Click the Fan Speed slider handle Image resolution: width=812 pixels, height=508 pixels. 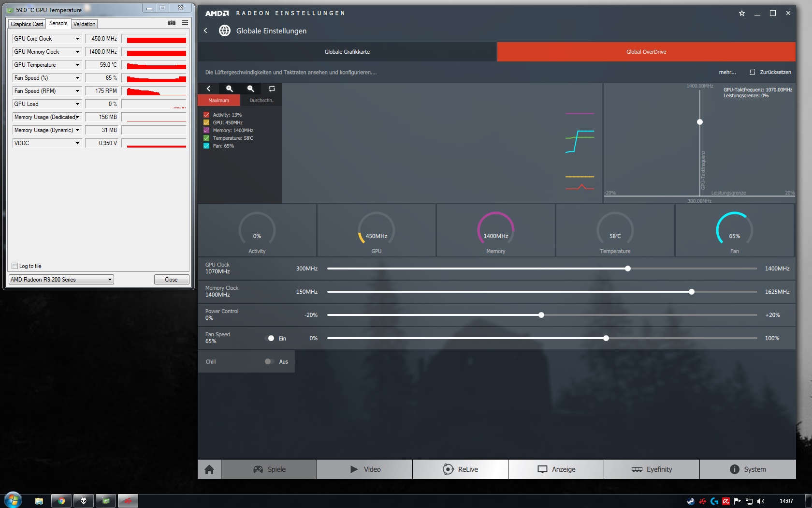click(606, 338)
